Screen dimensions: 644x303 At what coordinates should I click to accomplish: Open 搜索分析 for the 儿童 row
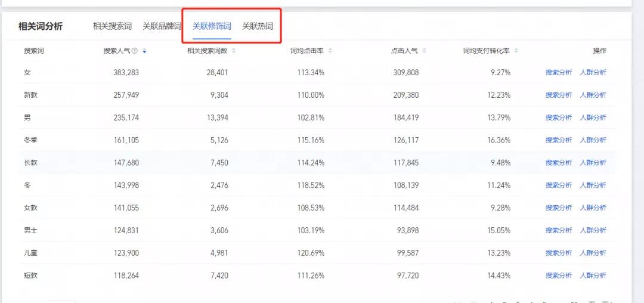(559, 253)
